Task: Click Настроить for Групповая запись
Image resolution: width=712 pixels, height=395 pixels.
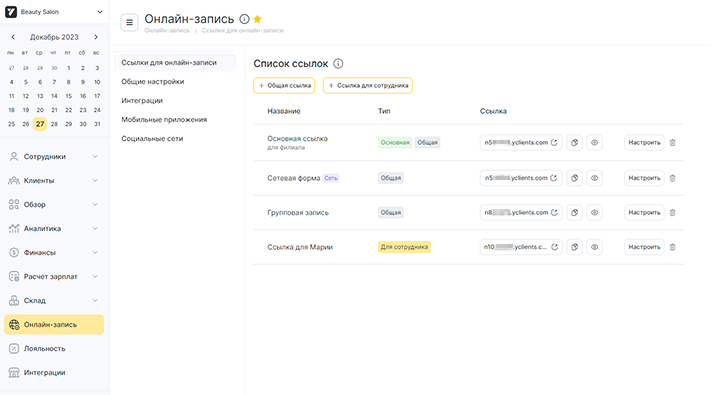Action: point(644,212)
